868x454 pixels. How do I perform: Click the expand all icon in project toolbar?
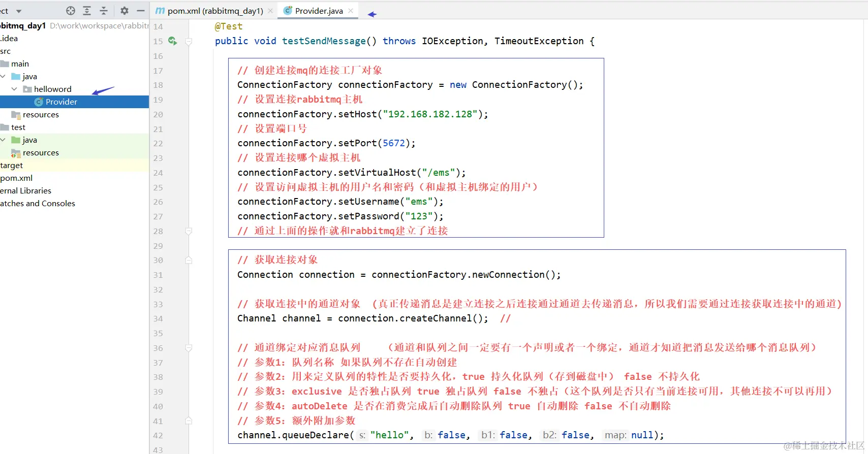click(87, 11)
